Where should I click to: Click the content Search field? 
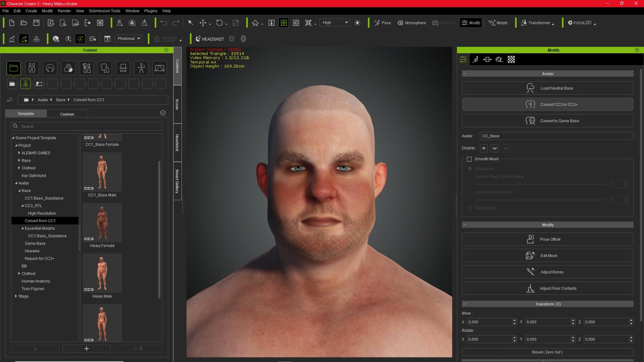pos(87,126)
